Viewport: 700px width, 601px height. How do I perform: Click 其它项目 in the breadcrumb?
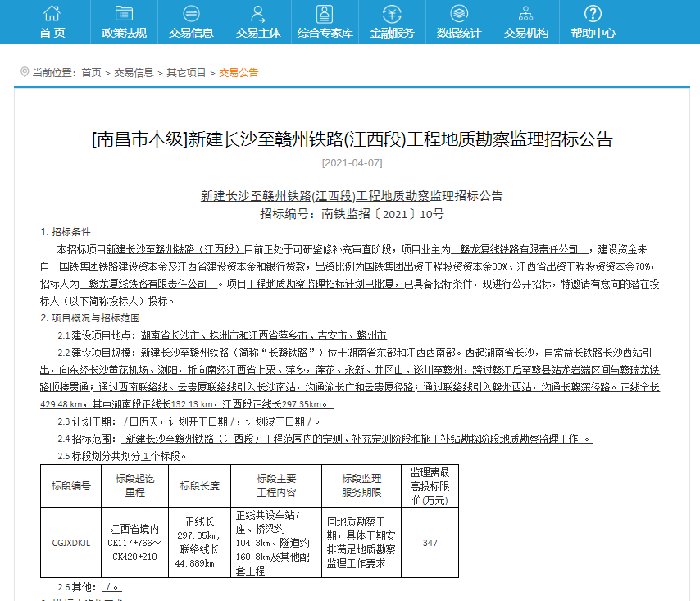point(186,73)
